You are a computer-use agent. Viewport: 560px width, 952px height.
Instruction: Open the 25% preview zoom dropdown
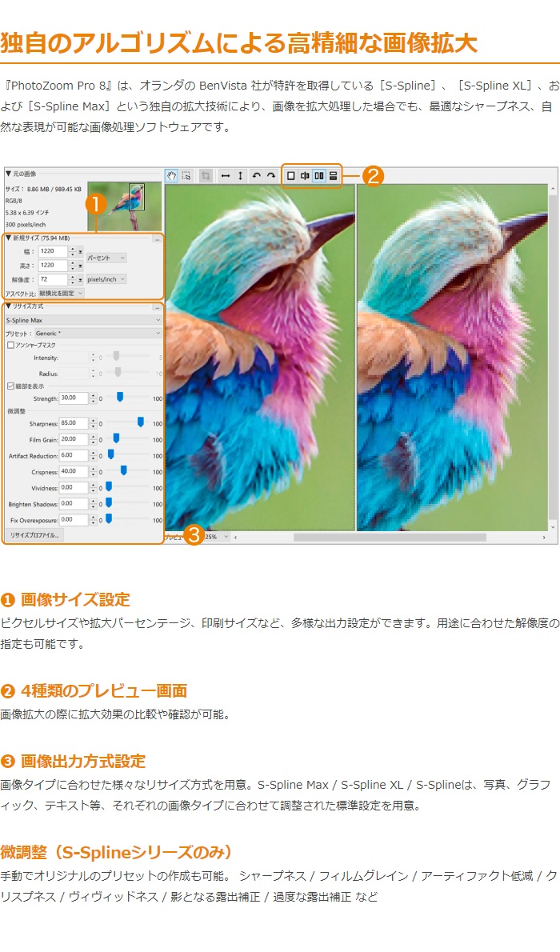click(x=217, y=537)
